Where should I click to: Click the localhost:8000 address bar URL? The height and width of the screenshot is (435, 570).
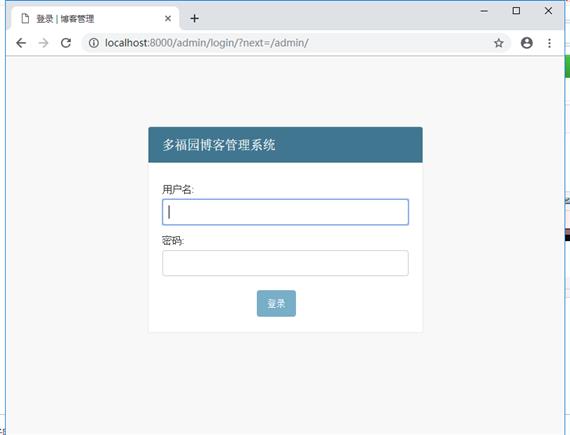click(206, 43)
